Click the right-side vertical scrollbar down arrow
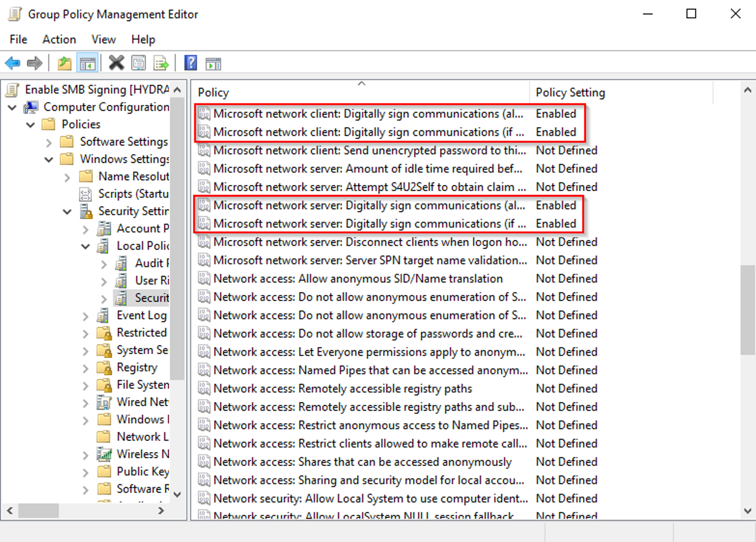Image resolution: width=756 pixels, height=542 pixels. pos(747,511)
